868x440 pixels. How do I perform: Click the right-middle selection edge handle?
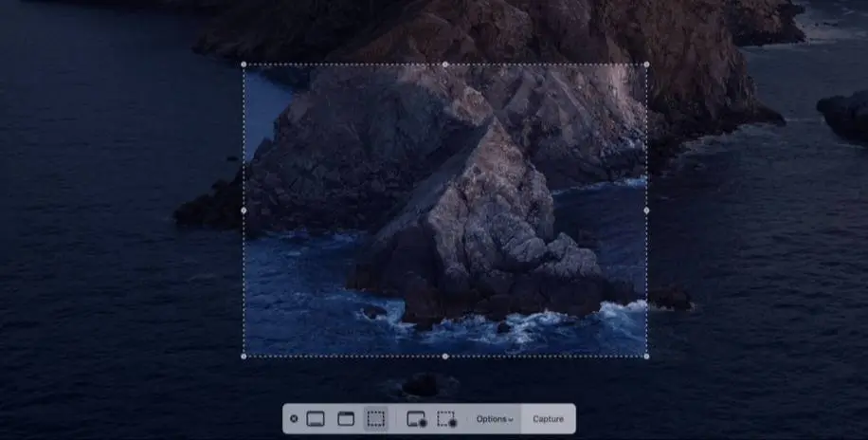click(x=646, y=211)
